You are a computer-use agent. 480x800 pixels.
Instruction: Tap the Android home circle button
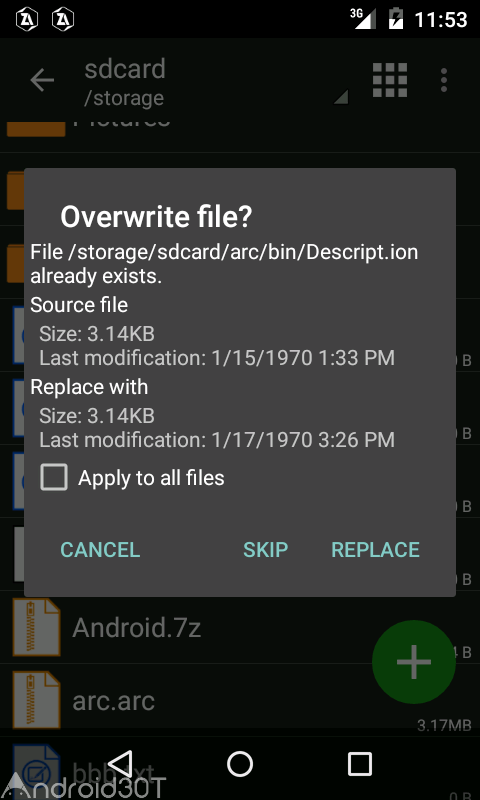point(240,764)
